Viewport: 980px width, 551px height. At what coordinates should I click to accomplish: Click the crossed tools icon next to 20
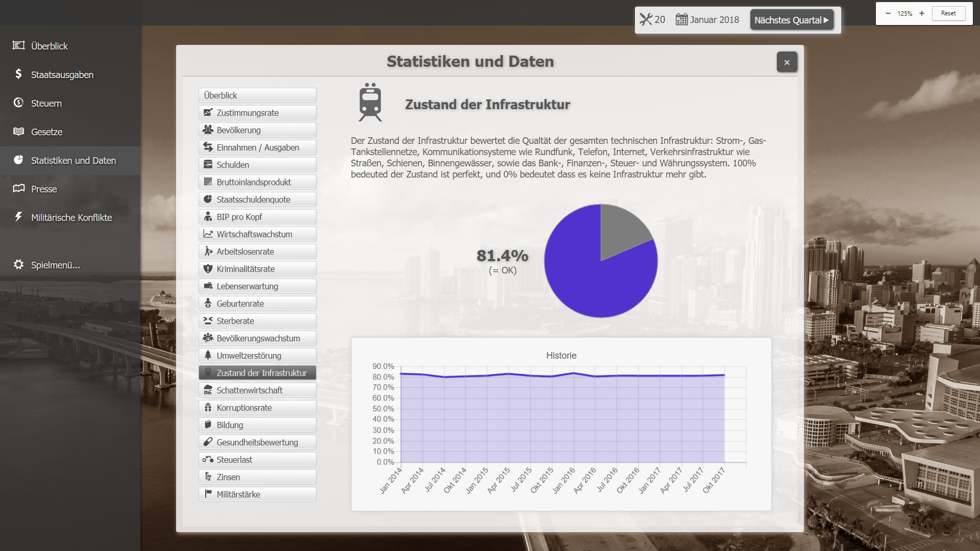[x=646, y=20]
